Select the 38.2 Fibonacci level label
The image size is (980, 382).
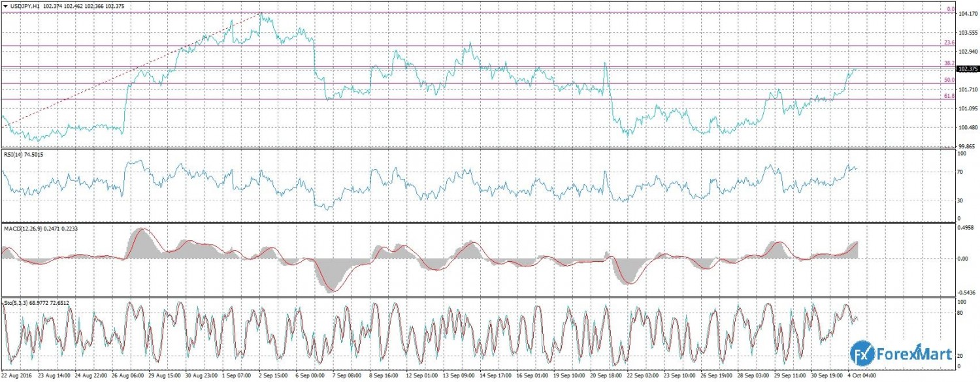coord(950,63)
